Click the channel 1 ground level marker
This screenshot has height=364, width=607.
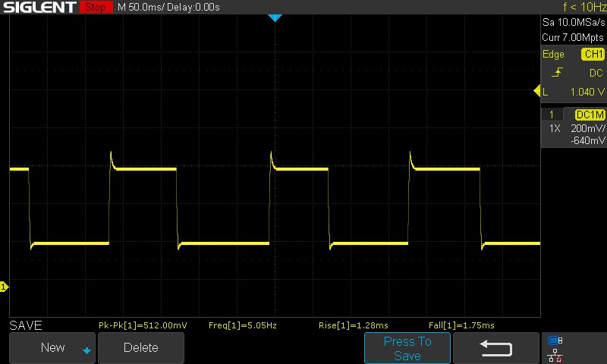click(x=4, y=287)
